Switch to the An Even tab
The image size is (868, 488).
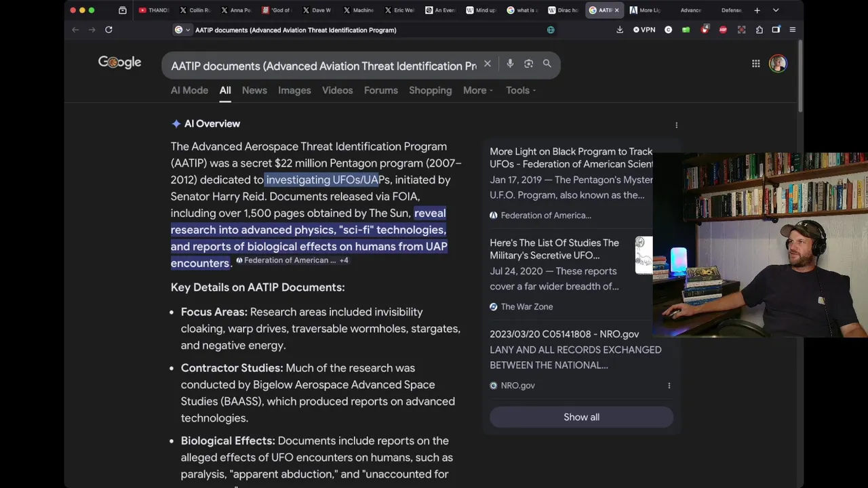pyautogui.click(x=440, y=10)
